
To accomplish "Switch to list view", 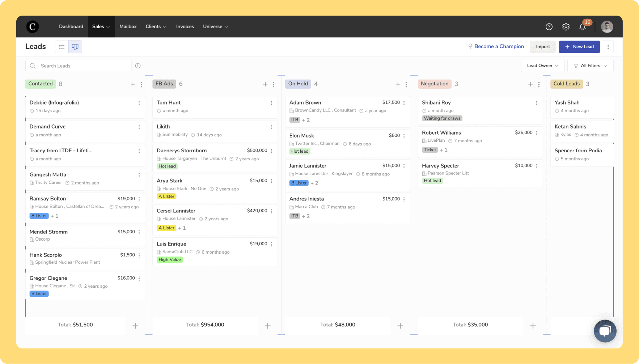I will (62, 47).
